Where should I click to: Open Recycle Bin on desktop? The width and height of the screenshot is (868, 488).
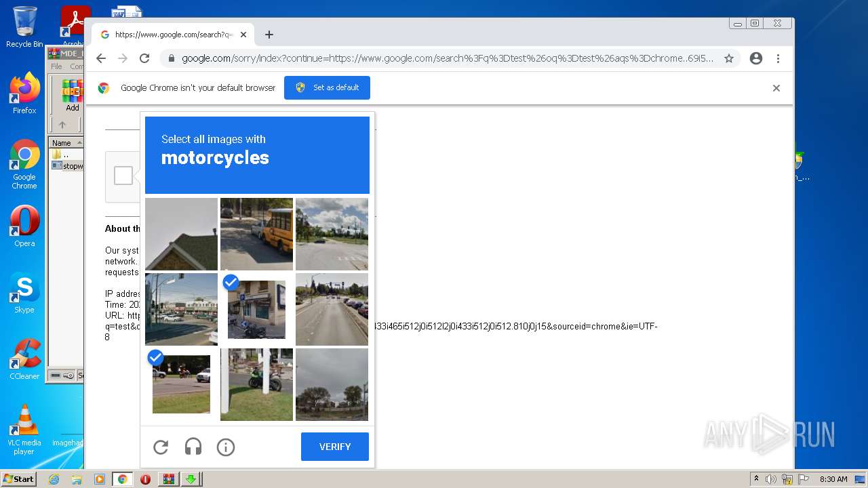click(24, 27)
